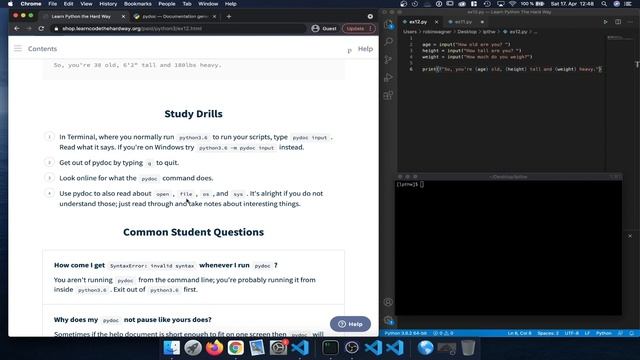Open System Preferences in the Dock
The height and width of the screenshot is (360, 640).
(x=278, y=348)
